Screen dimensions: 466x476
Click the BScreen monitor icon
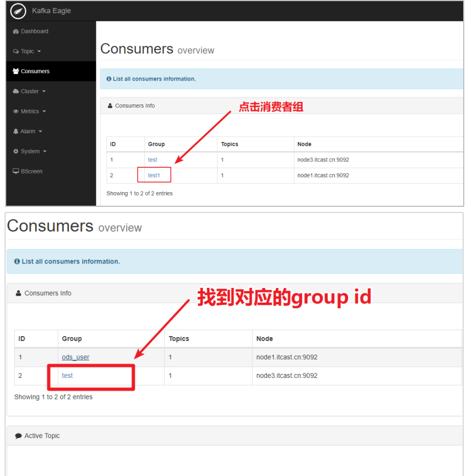16,171
